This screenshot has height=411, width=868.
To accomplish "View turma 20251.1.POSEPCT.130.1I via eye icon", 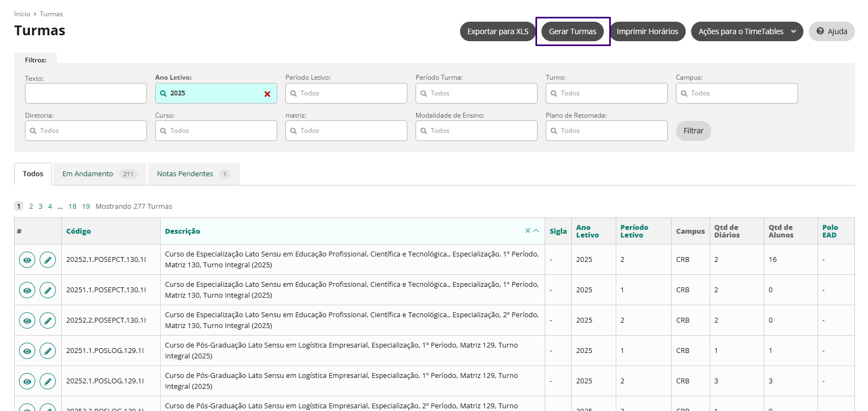I will click(27, 290).
